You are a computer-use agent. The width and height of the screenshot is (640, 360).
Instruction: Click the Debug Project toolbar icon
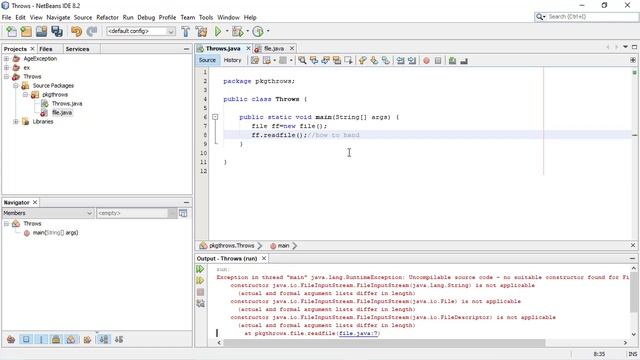238,31
